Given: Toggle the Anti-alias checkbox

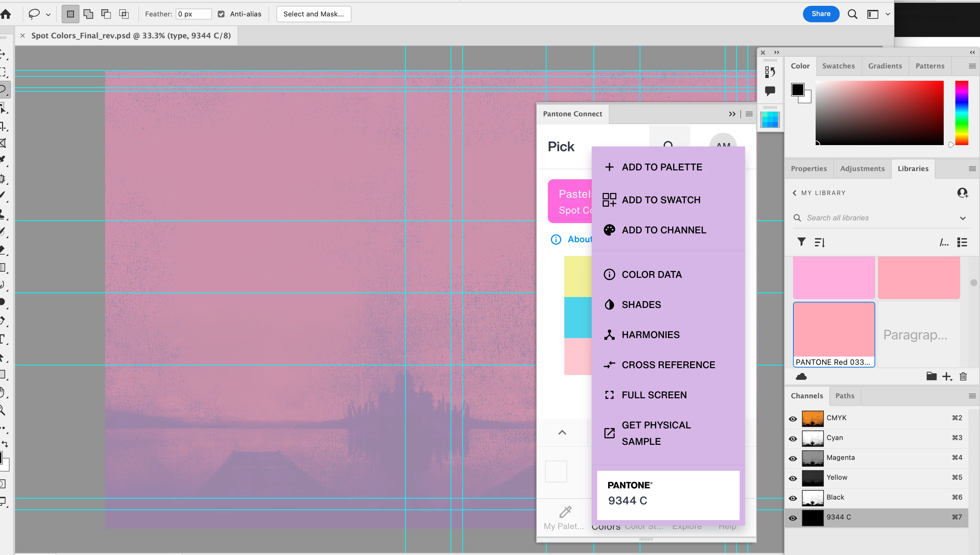Looking at the screenshot, I should click(x=221, y=14).
